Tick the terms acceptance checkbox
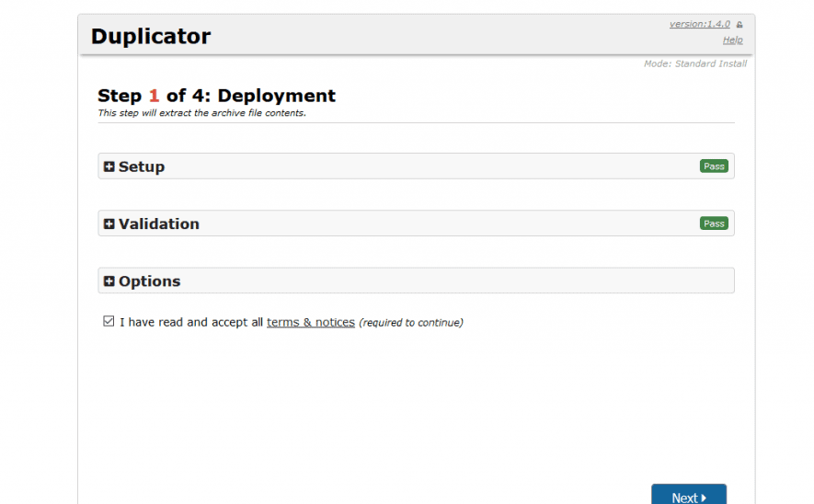The height and width of the screenshot is (504, 814). tap(109, 322)
